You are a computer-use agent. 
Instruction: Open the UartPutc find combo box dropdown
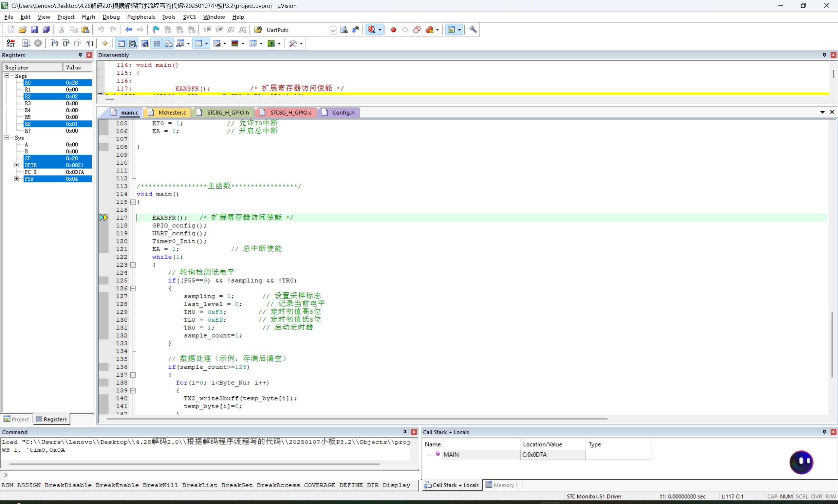tap(333, 30)
